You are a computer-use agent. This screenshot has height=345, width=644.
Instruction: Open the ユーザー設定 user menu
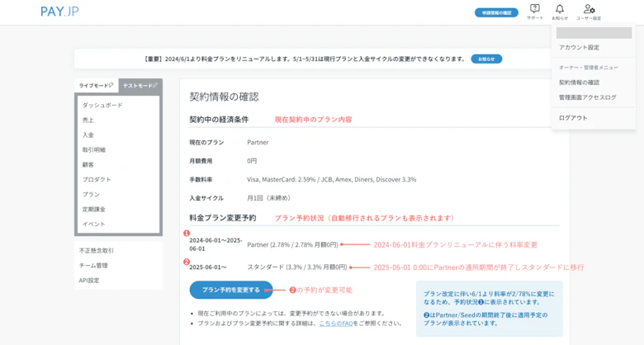[x=589, y=11]
